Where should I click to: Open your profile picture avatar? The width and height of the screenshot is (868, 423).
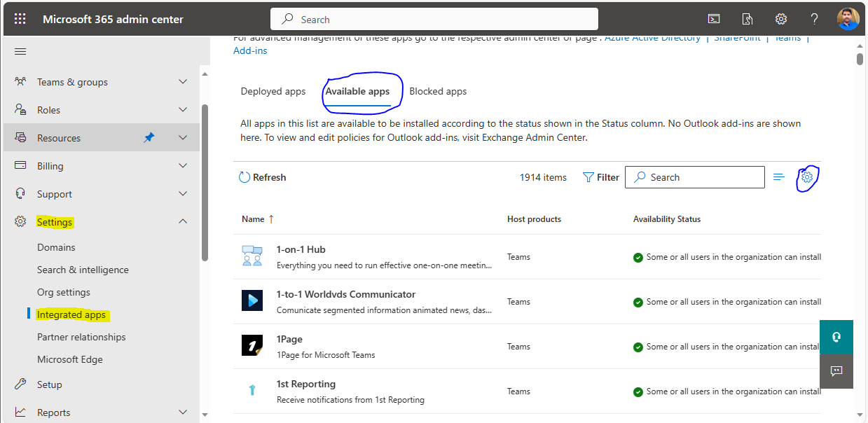click(848, 19)
